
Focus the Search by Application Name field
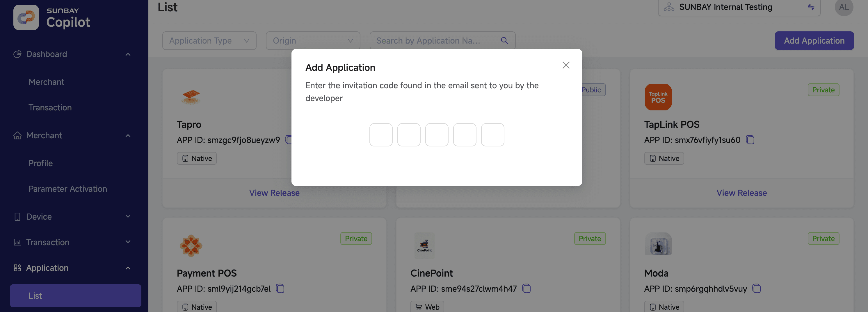(x=442, y=41)
